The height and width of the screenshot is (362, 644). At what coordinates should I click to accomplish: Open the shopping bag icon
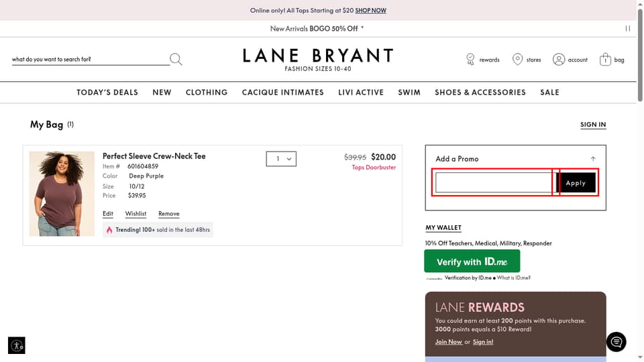tap(605, 60)
